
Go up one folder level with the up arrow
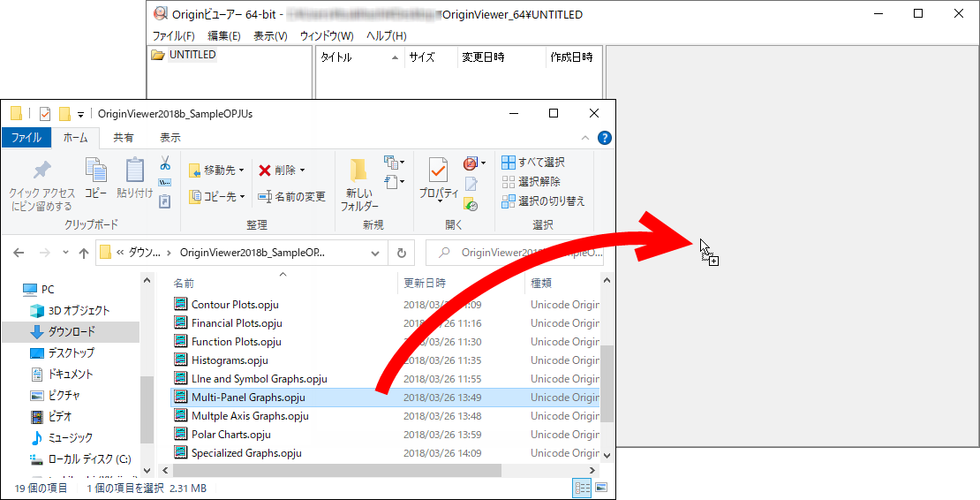click(84, 254)
